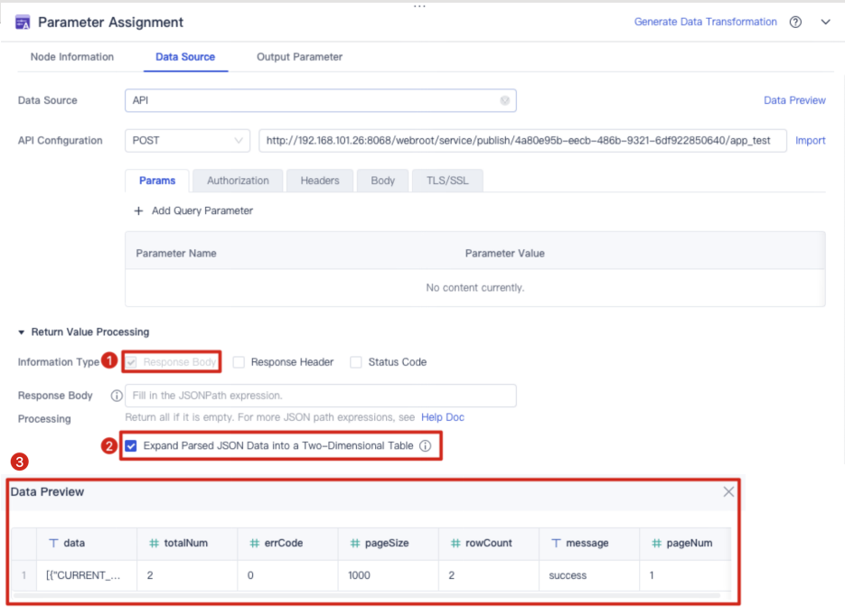
Task: Click the plus icon for Add Query Parameter
Action: [x=138, y=210]
